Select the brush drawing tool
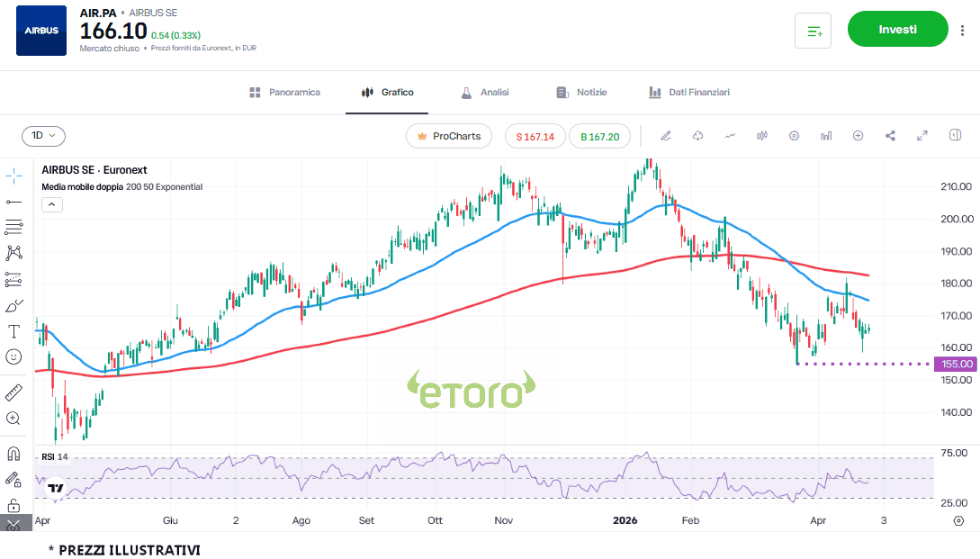This screenshot has width=980, height=559. pos(14,305)
